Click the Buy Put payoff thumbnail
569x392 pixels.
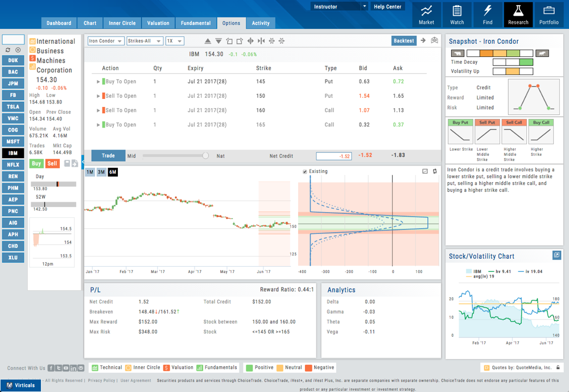460,132
